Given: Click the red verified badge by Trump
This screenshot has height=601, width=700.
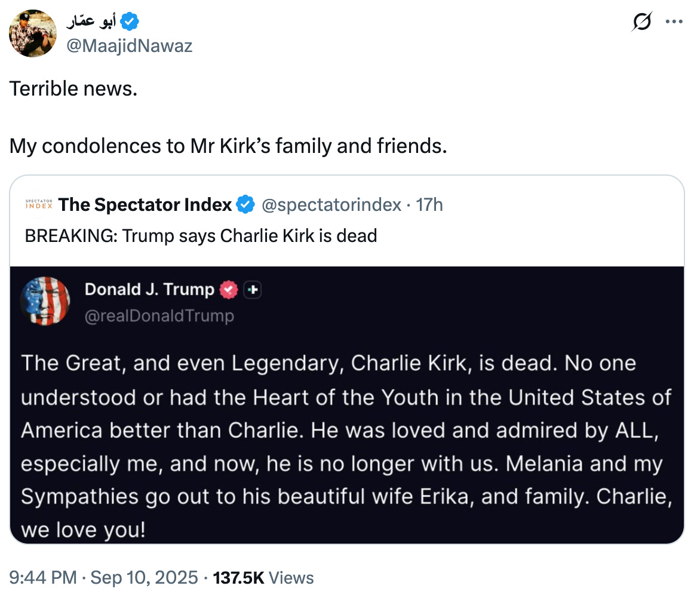Looking at the screenshot, I should tap(229, 290).
